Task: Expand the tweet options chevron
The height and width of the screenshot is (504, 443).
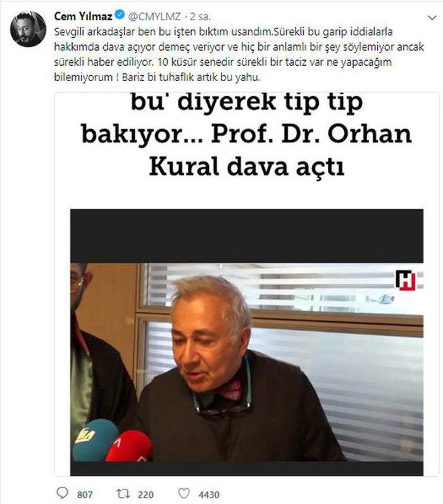Action: tap(432, 18)
